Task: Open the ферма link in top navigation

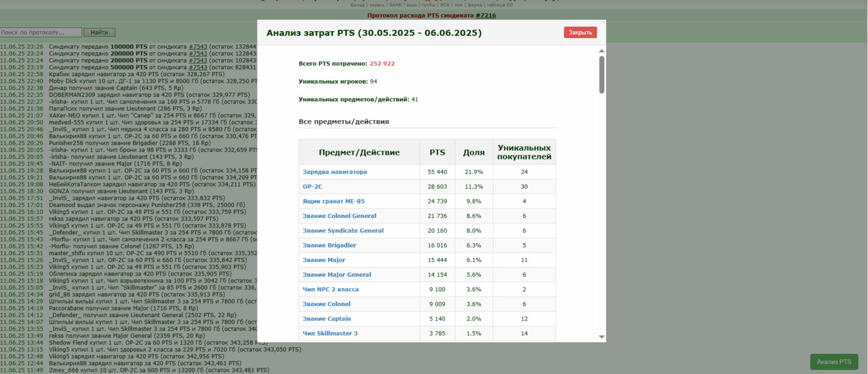Action: point(475,5)
